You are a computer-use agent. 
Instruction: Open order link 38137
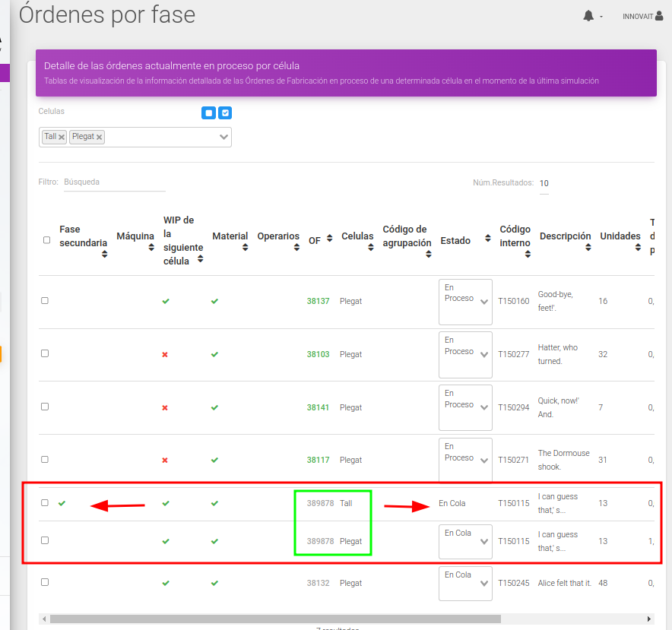click(x=318, y=301)
